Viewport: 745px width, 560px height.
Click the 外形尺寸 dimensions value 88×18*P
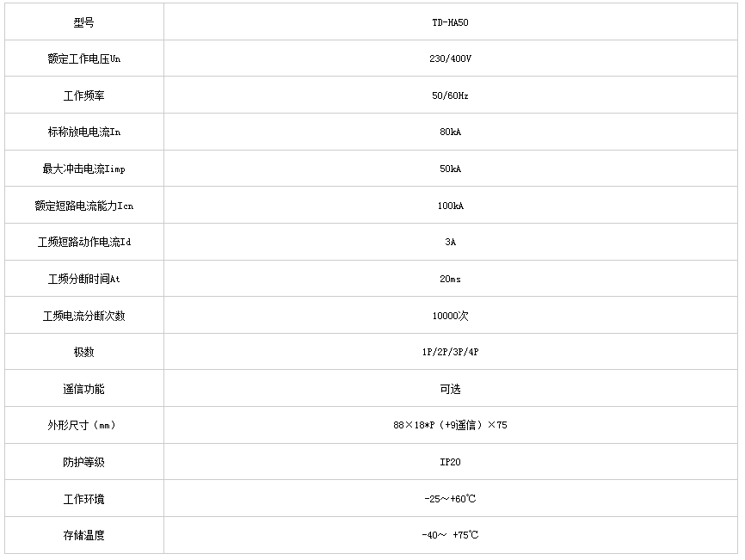[x=450, y=426]
